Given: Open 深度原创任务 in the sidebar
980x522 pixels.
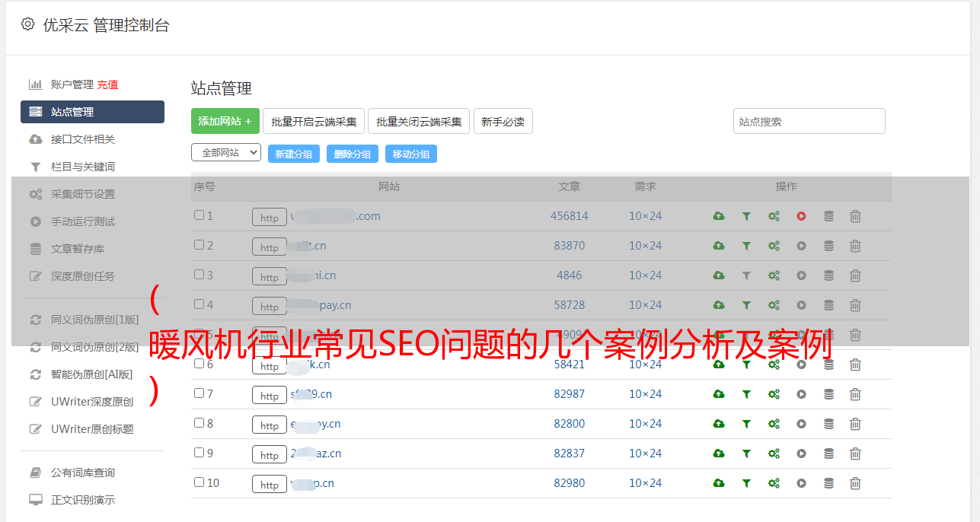Looking at the screenshot, I should click(83, 276).
